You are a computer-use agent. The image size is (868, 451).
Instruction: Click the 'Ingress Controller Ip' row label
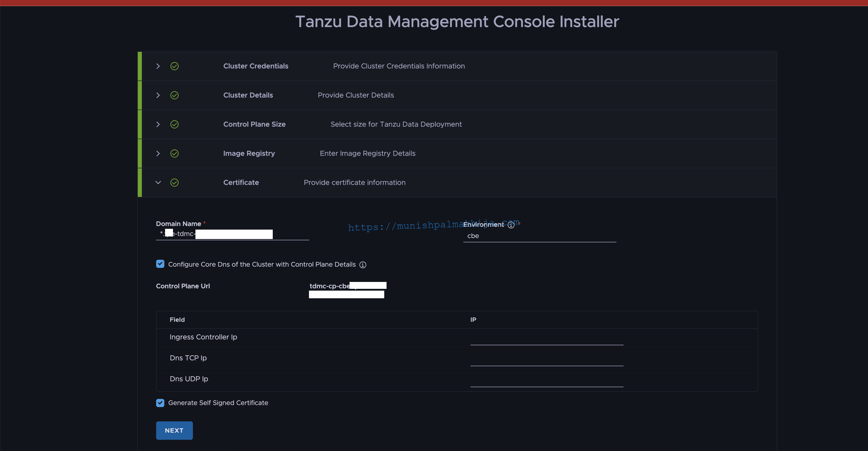(x=204, y=337)
